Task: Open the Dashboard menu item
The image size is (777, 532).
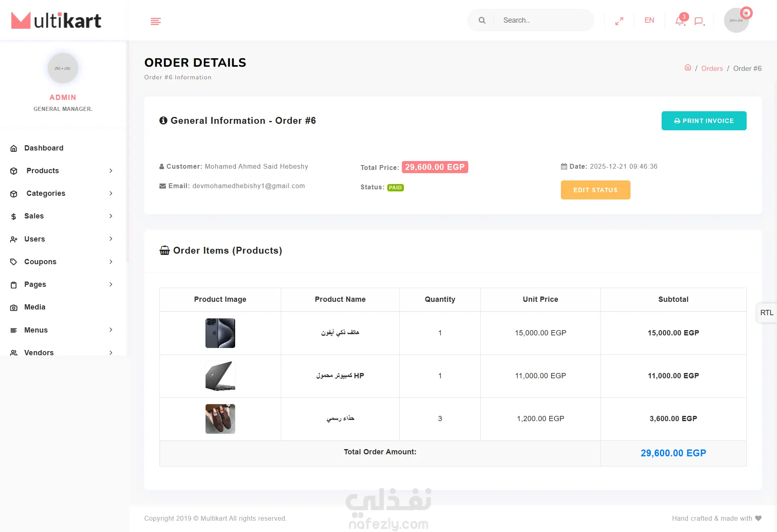Action: (x=44, y=148)
